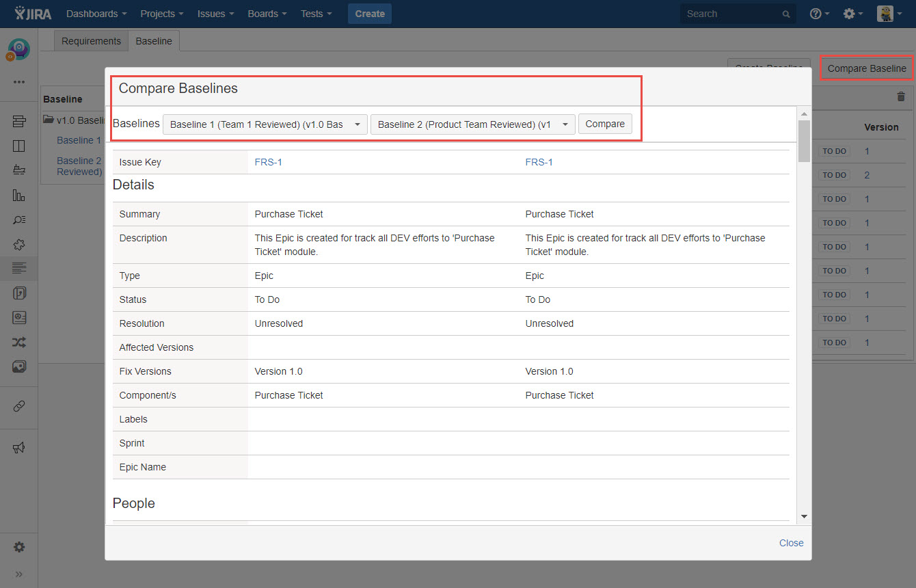Image resolution: width=916 pixels, height=588 pixels.
Task: Select Baseline 2 in the baseline tree
Action: [79, 166]
